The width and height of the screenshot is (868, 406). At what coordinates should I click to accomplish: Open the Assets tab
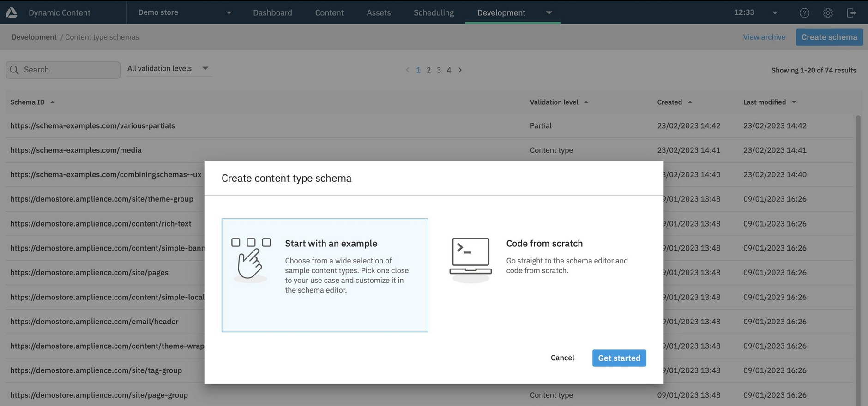coord(379,13)
